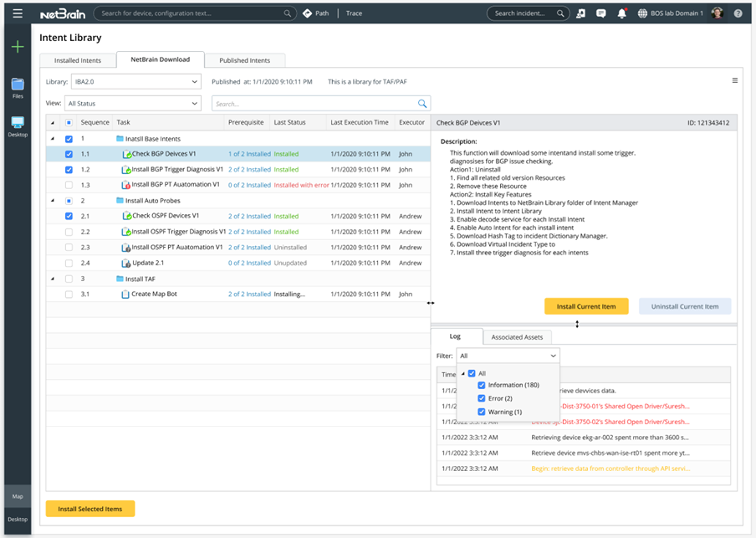Image resolution: width=756 pixels, height=538 pixels.
Task: Collapse all via header triangle
Action: tap(53, 123)
